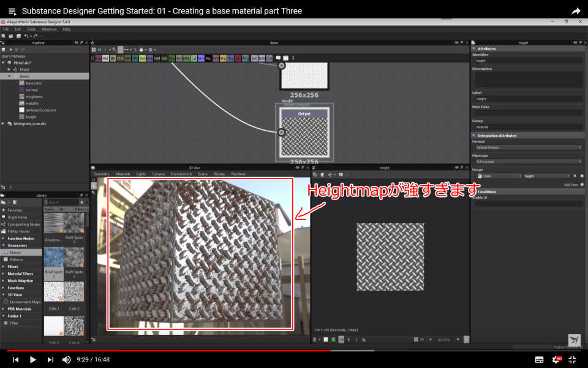The height and width of the screenshot is (368, 588).
Task: Skip to next video
Action: coord(50,360)
